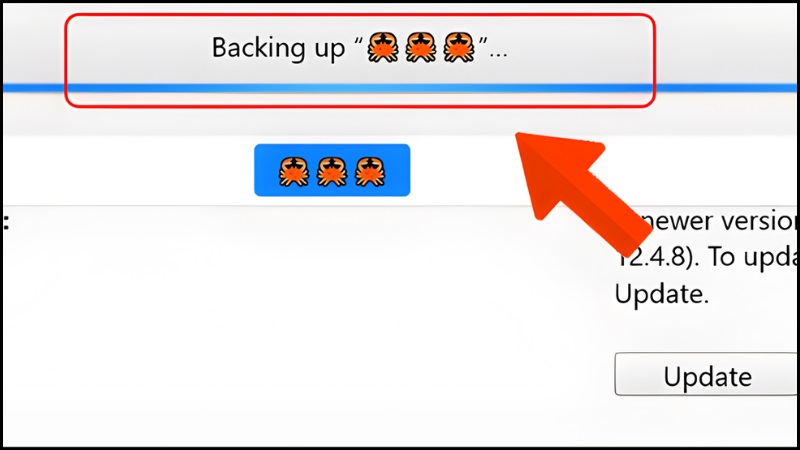
Task: Click the opening quotation mark before the crabs
Action: 358,40
